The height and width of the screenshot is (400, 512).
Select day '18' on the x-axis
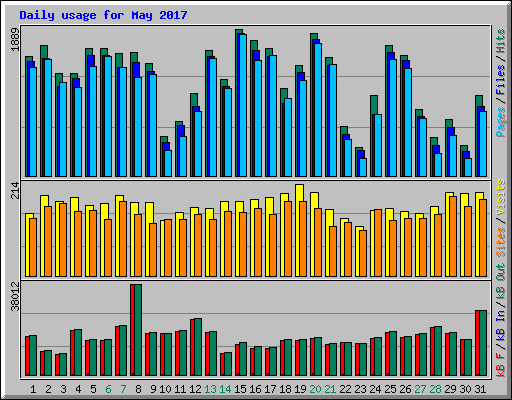pos(285,389)
